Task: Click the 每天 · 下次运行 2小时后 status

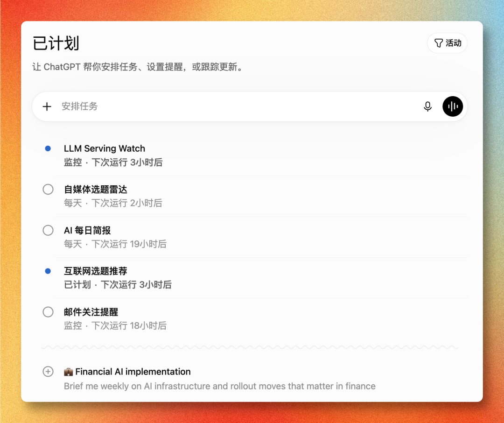Action: (x=113, y=203)
